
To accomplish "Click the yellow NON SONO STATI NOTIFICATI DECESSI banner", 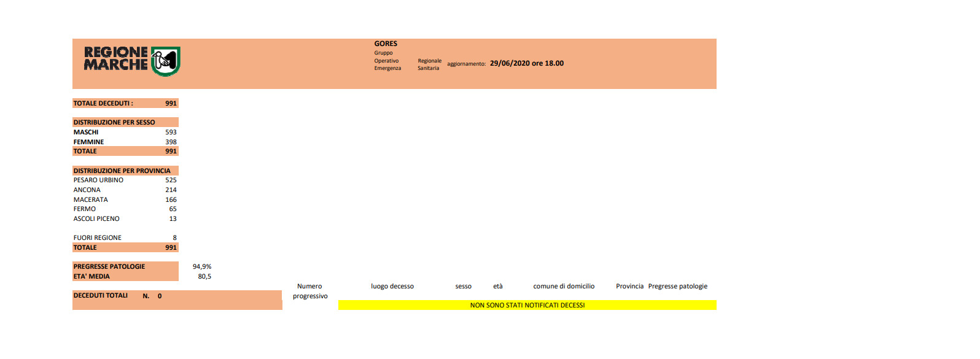I will pos(527,305).
